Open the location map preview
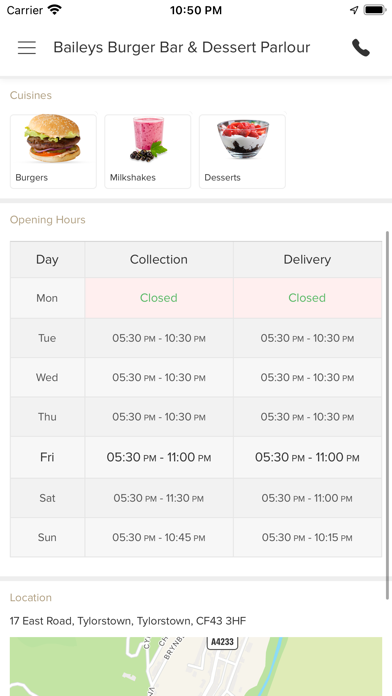 click(196, 667)
